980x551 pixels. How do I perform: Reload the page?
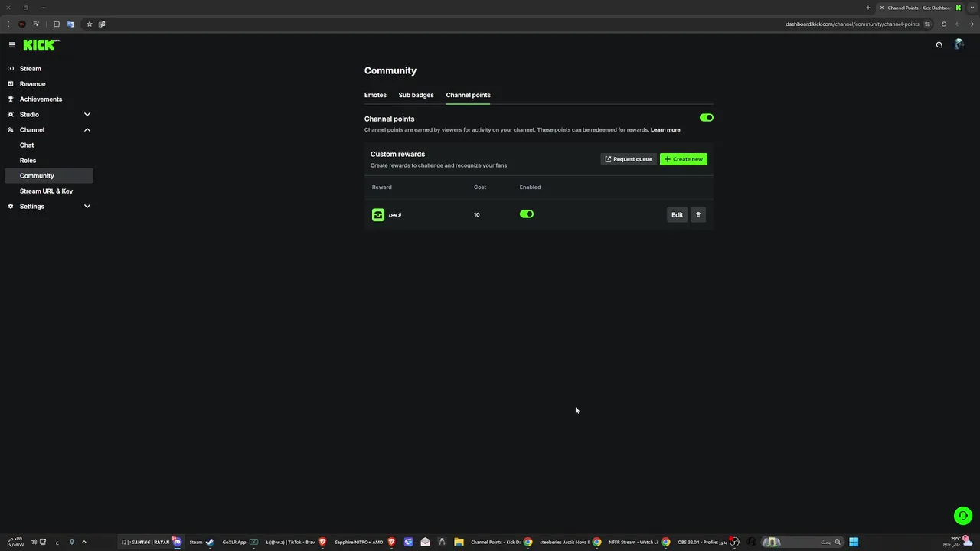click(943, 24)
